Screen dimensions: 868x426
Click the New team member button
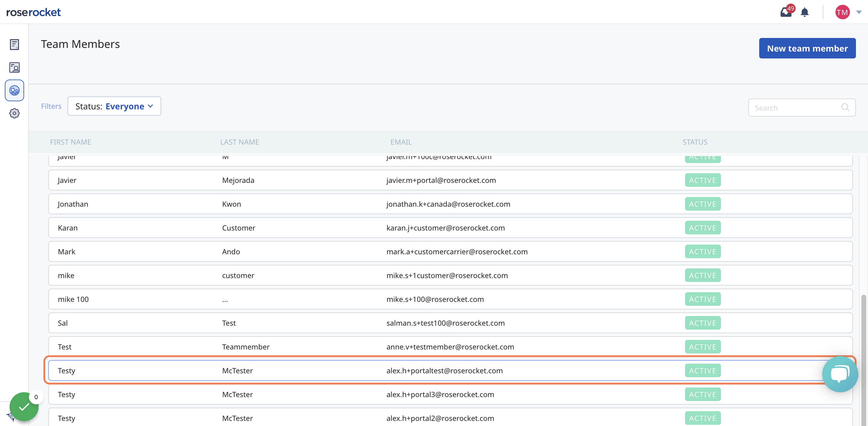click(x=807, y=48)
